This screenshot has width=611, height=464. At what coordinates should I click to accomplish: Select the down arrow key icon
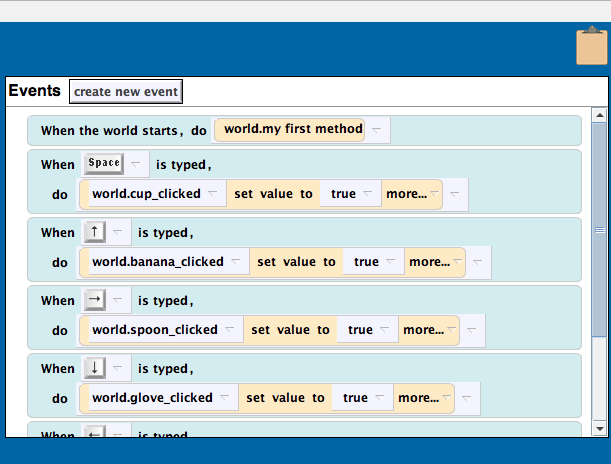point(94,369)
